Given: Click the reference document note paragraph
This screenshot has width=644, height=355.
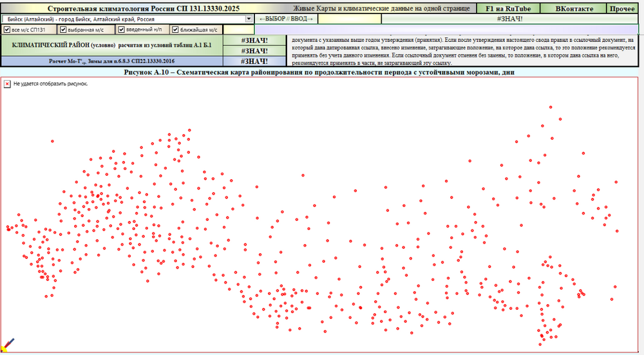Looking at the screenshot, I should click(x=463, y=51).
